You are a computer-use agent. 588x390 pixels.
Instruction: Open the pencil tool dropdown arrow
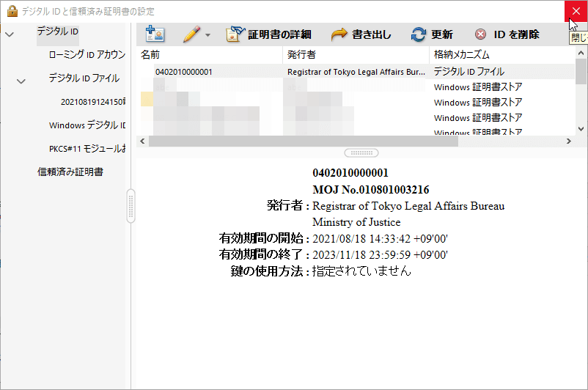[207, 35]
